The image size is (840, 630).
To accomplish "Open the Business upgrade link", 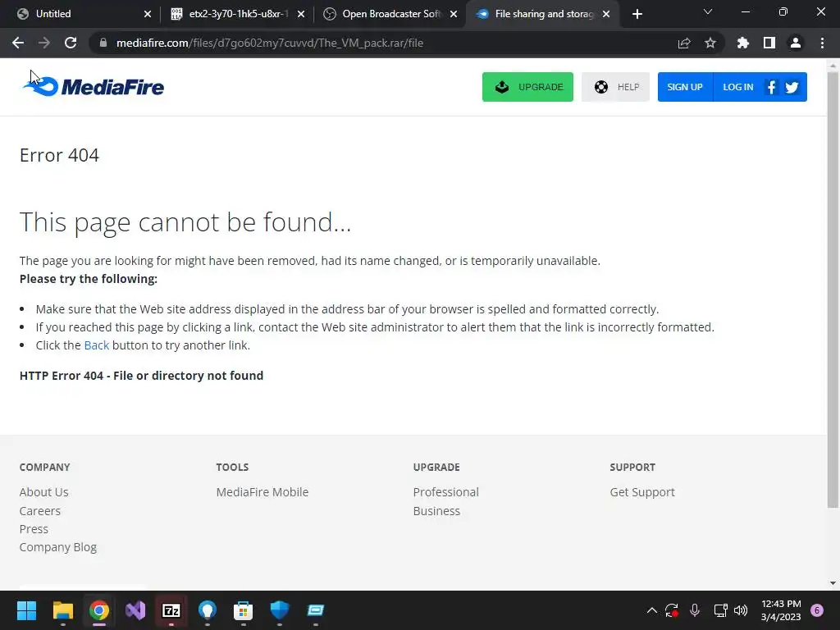I will [x=436, y=510].
